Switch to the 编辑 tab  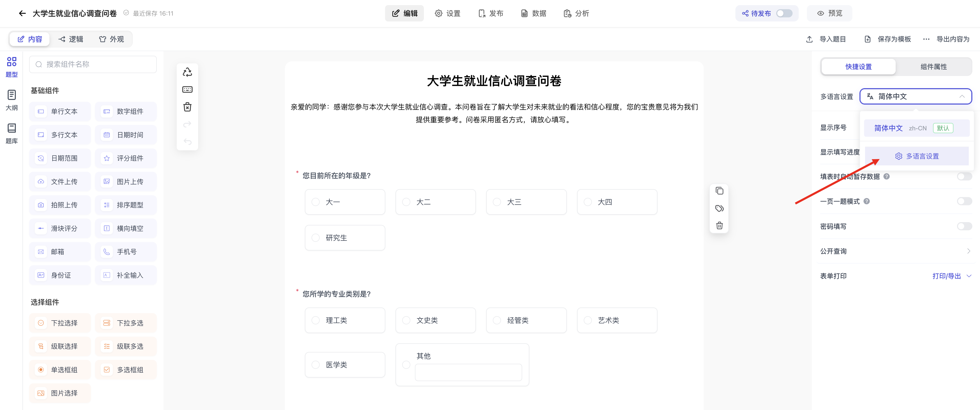pyautogui.click(x=404, y=13)
